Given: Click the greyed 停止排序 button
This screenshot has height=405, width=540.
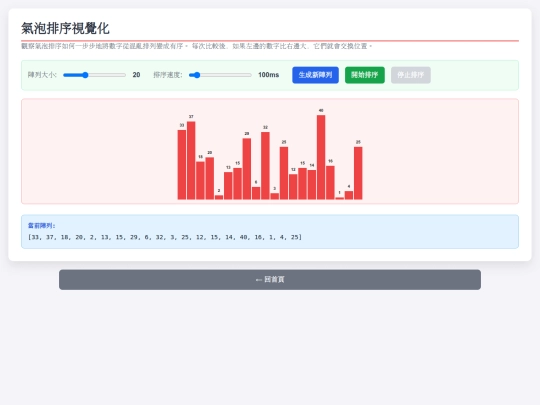Looking at the screenshot, I should [x=411, y=75].
